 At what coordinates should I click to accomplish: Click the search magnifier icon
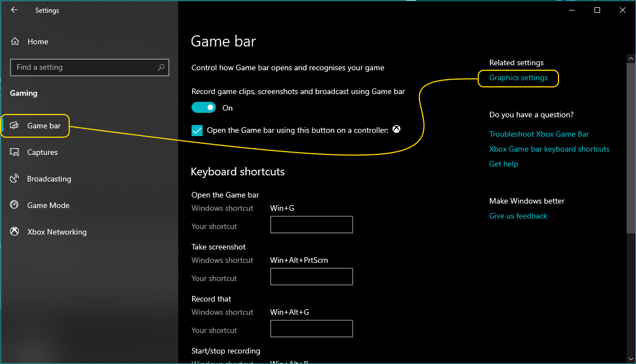click(161, 67)
